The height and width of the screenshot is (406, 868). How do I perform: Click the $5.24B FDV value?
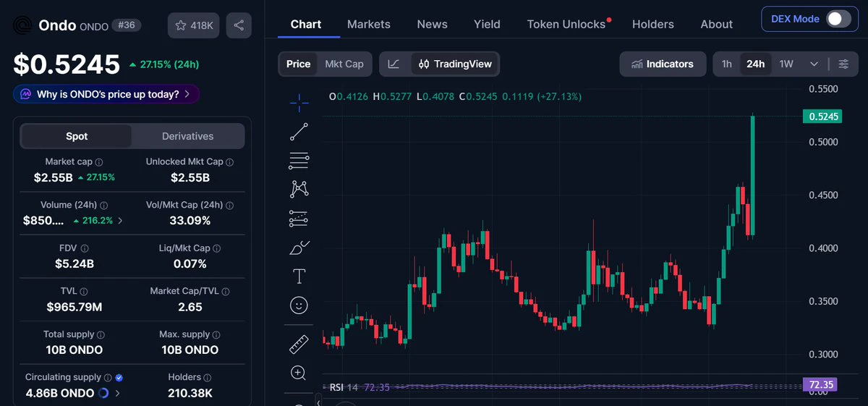(x=75, y=263)
